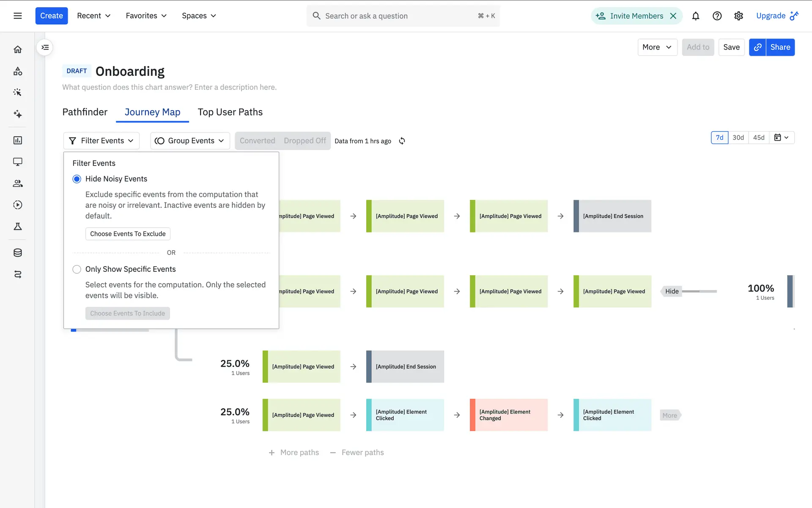
Task: Toggle the left panel expand icon
Action: point(45,47)
